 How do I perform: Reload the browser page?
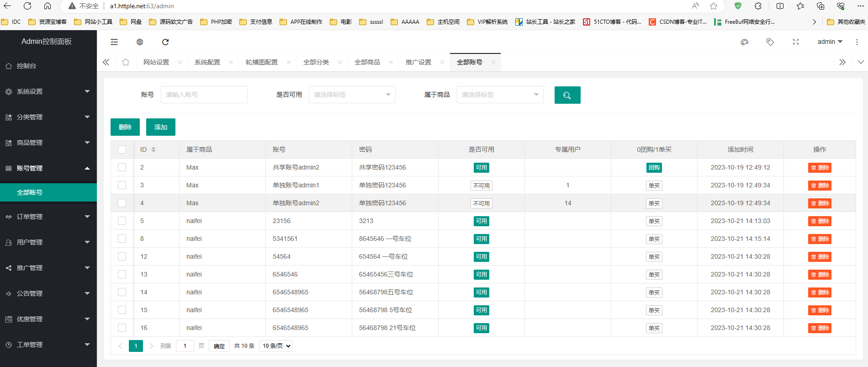pyautogui.click(x=27, y=6)
